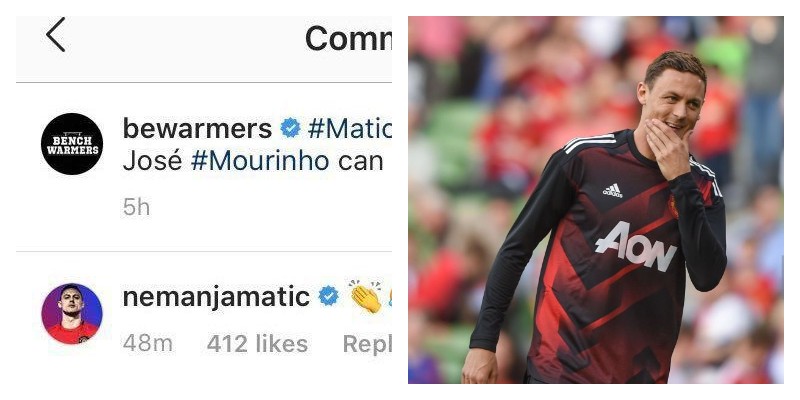
Task: View the 412 likes list
Action: point(257,344)
